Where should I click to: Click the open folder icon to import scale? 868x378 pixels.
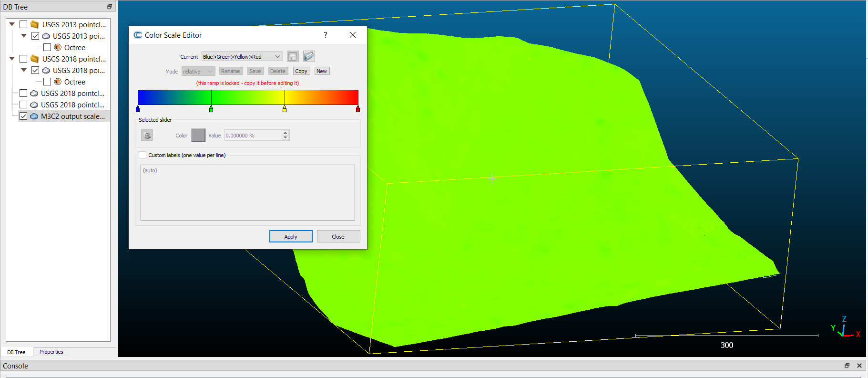point(309,56)
